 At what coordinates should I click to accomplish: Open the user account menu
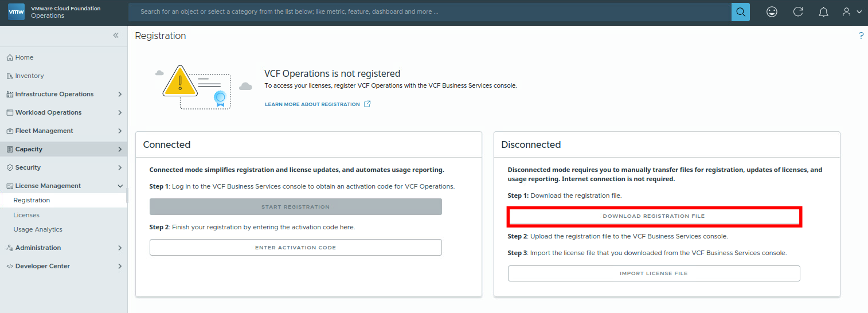pyautogui.click(x=852, y=11)
